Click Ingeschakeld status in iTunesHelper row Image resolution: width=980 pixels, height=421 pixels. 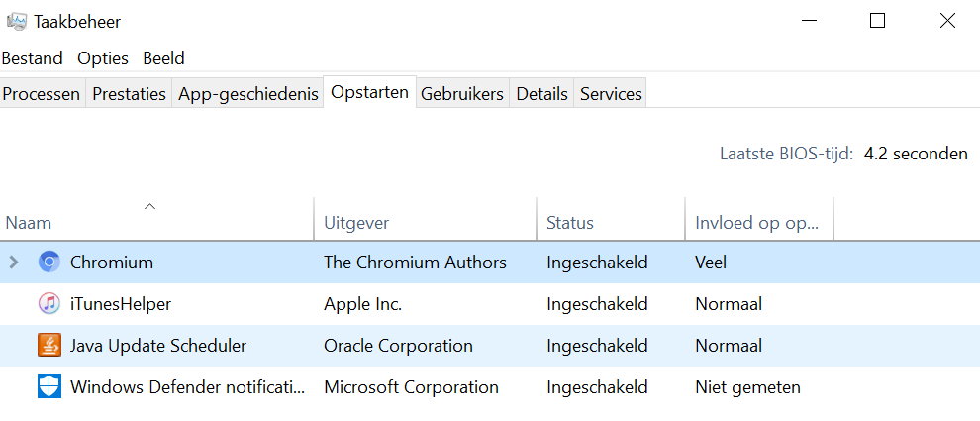[597, 304]
